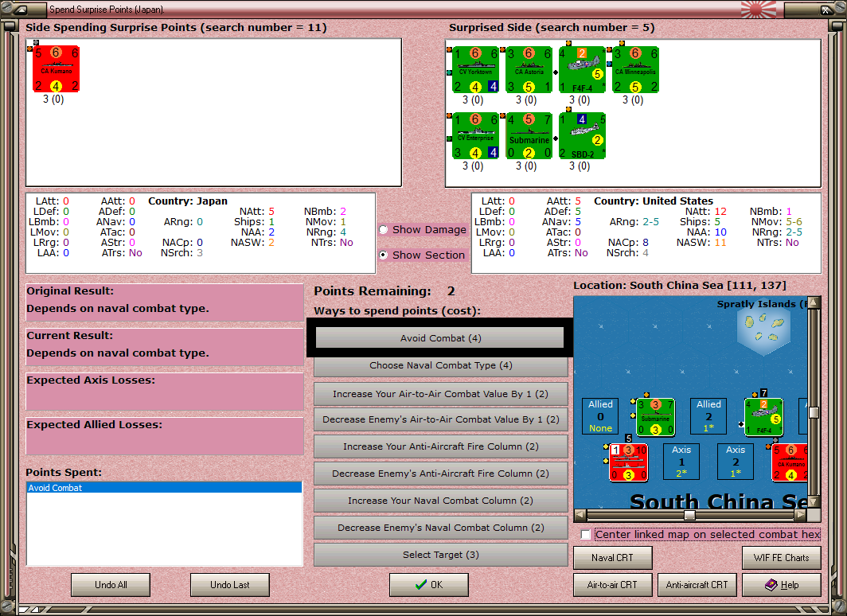Viewport: 847px width, 616px height.
Task: Click the CA Kumano counter on the map
Action: pyautogui.click(x=790, y=462)
